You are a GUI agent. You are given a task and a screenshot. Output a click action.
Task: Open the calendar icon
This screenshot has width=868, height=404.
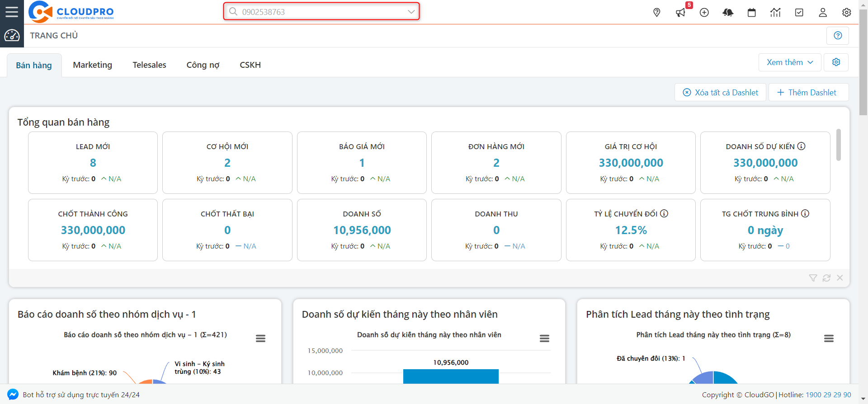(752, 12)
